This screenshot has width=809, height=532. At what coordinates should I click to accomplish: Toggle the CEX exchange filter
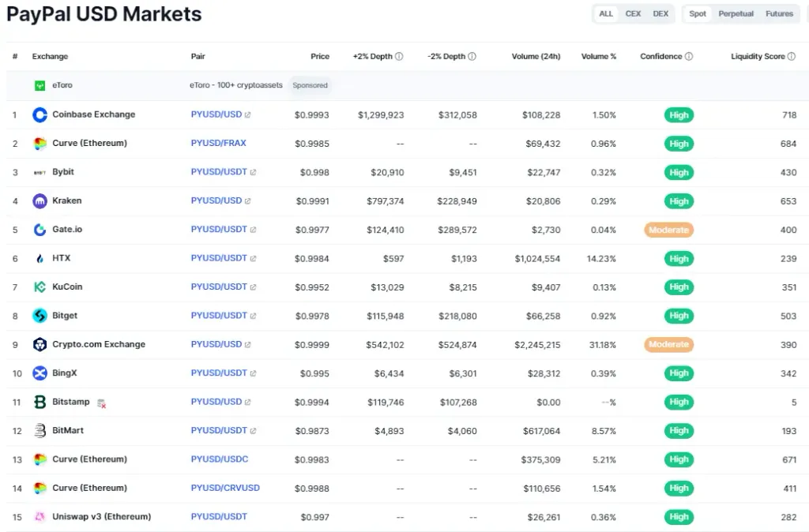[x=632, y=13]
